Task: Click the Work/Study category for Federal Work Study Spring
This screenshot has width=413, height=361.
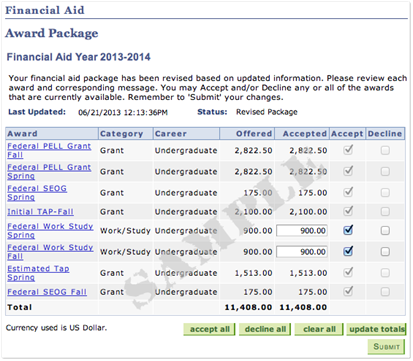Action: pyautogui.click(x=125, y=231)
